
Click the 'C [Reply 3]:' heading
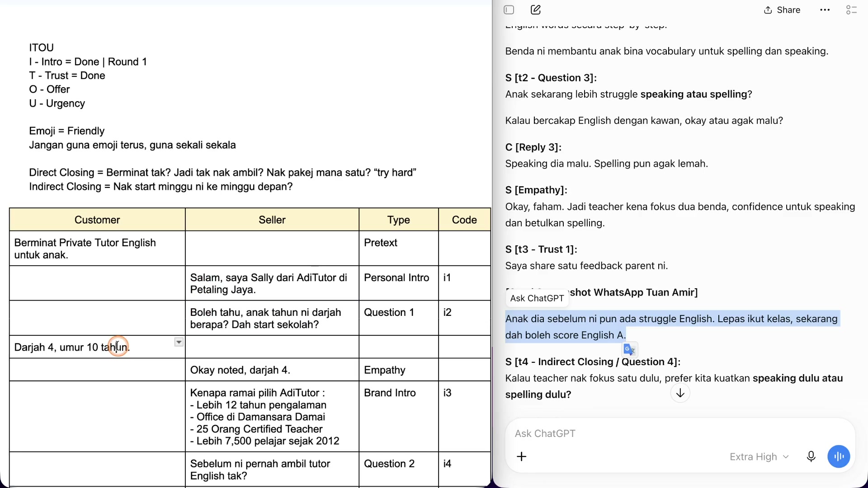click(533, 147)
